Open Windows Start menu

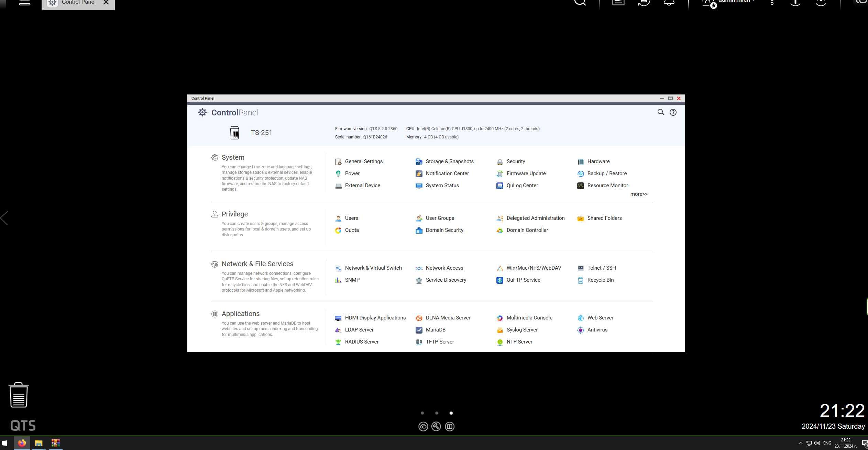coord(4,443)
